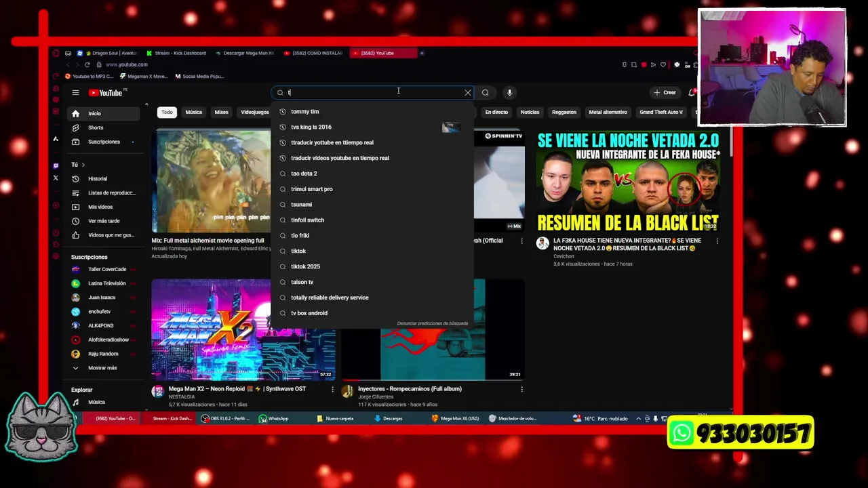868x488 pixels.
Task: Open the notifications bell
Action: click(691, 93)
